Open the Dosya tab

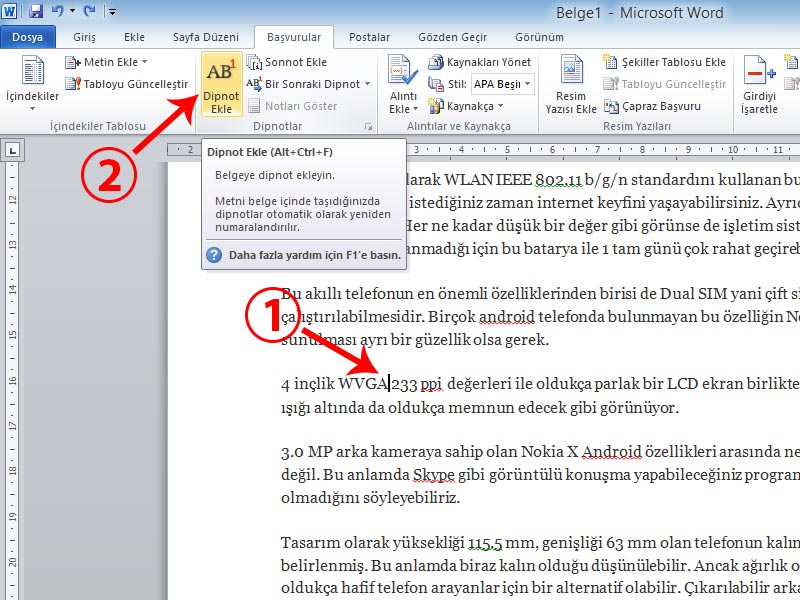pos(28,37)
